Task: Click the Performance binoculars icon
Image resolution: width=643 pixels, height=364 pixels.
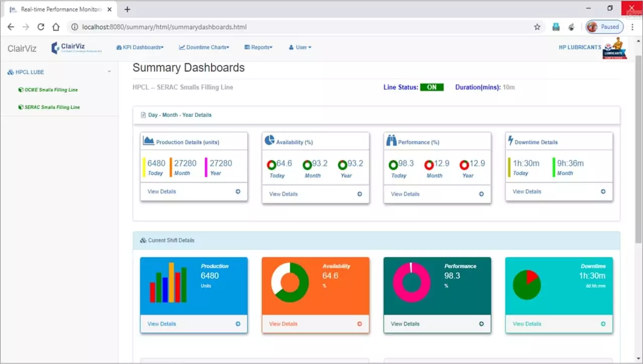Action: pos(391,141)
